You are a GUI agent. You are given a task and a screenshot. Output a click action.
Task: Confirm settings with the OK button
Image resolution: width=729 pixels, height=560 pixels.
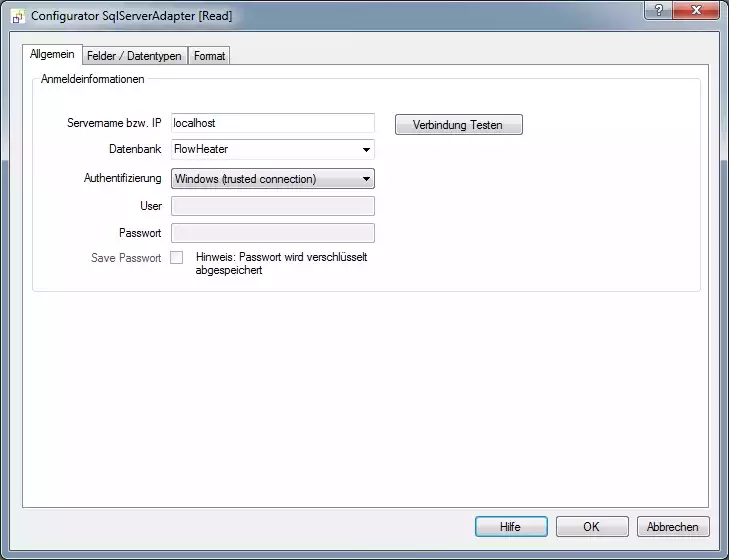click(591, 527)
